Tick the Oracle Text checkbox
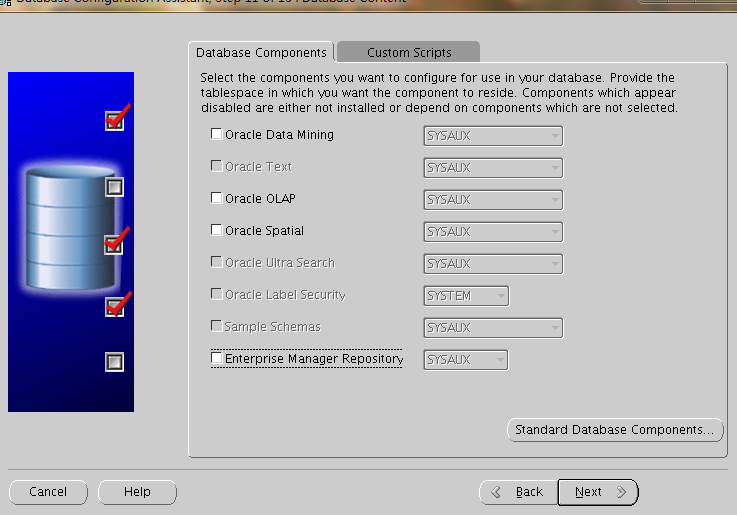The width and height of the screenshot is (737, 515). click(216, 166)
